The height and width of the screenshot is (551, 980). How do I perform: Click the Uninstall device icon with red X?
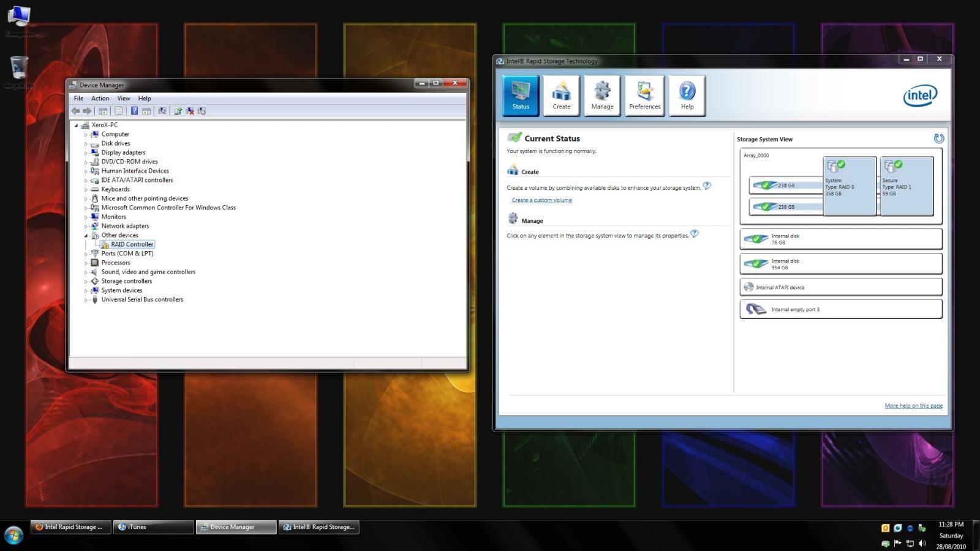click(190, 111)
